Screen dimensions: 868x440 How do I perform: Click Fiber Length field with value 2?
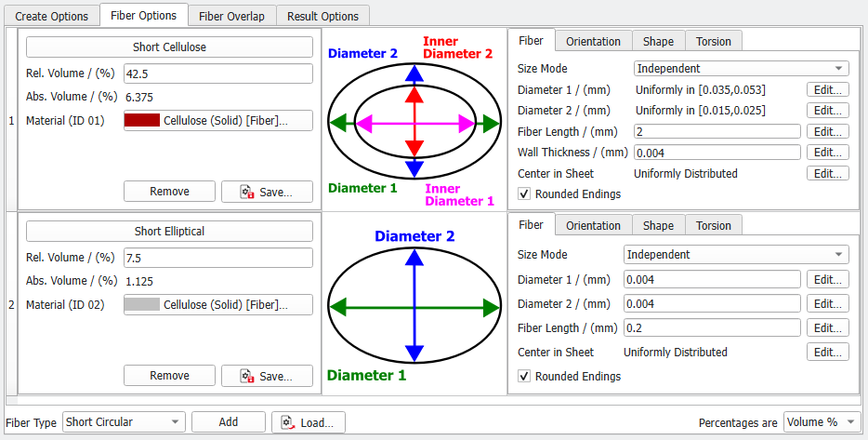coord(717,131)
